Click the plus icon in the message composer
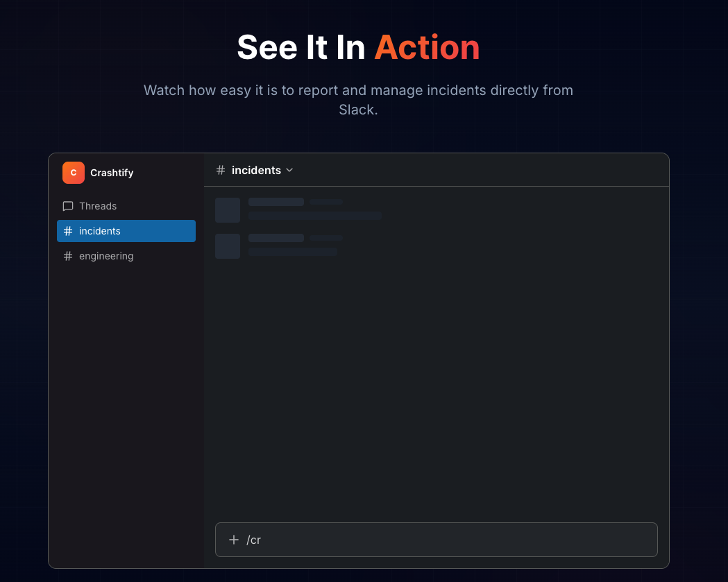This screenshot has width=728, height=582. point(234,539)
